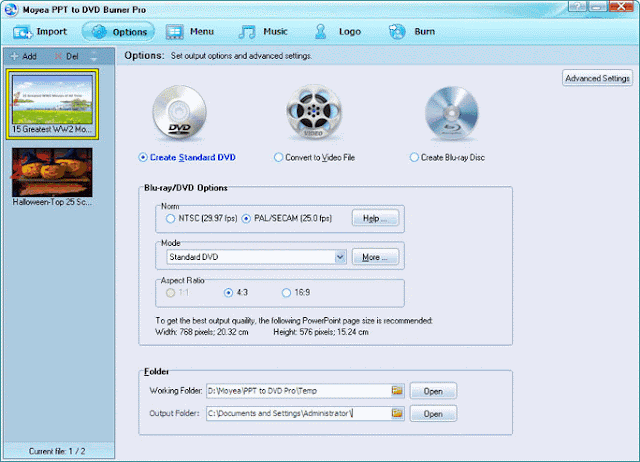Open the Output Folder
Viewport: 640px width, 462px height.
[x=433, y=413]
